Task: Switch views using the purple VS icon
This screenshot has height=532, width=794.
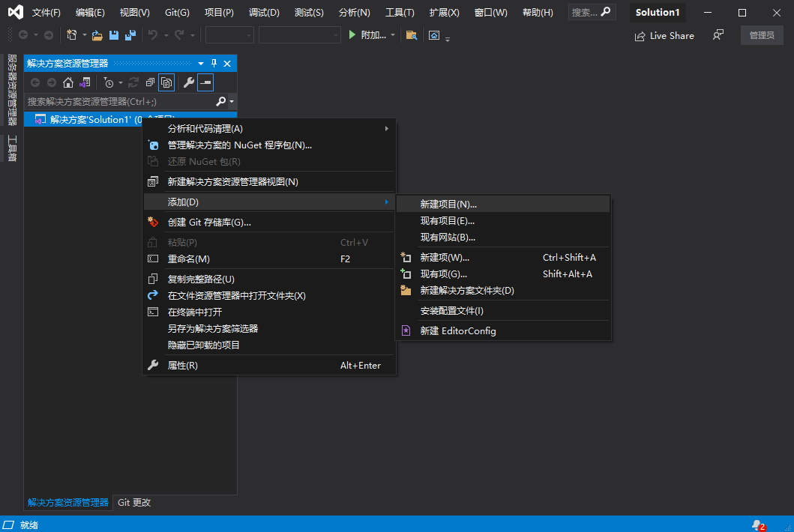Action: coord(85,82)
